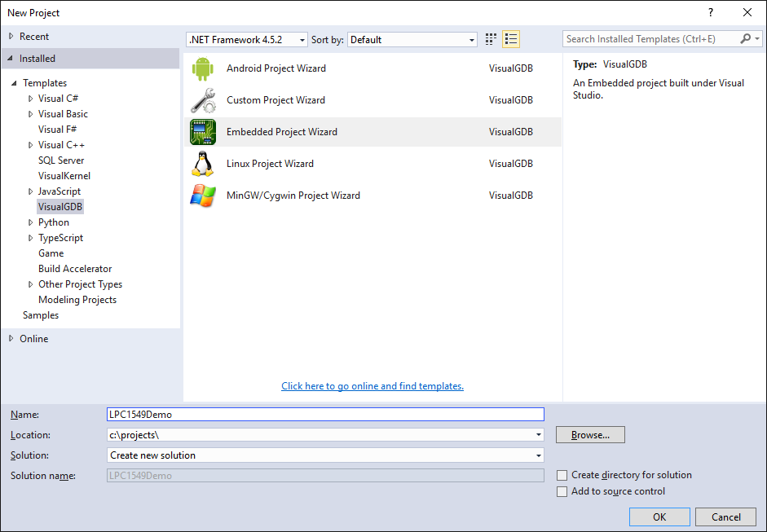Click into the project Name field
This screenshot has width=767, height=532.
[325, 415]
